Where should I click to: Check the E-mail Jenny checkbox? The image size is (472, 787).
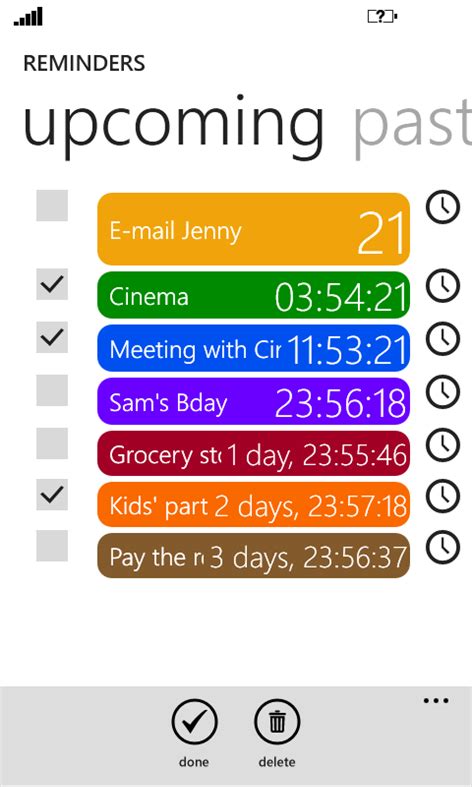[52, 205]
